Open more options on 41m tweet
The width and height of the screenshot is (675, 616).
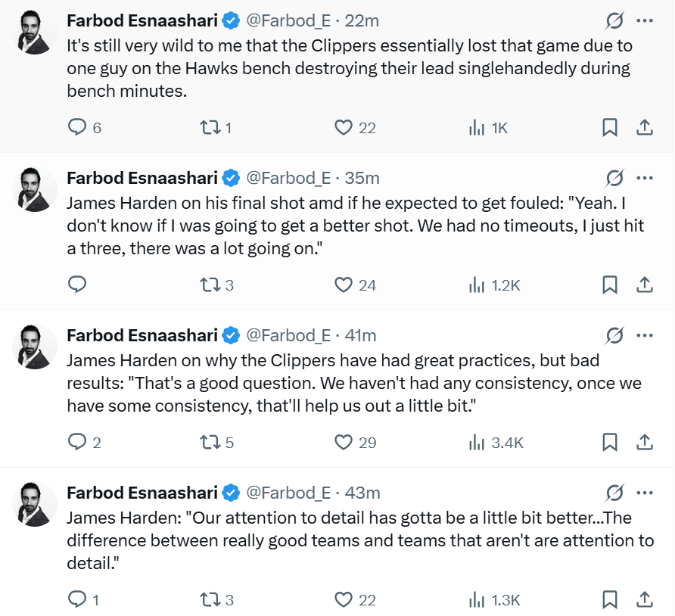point(644,335)
